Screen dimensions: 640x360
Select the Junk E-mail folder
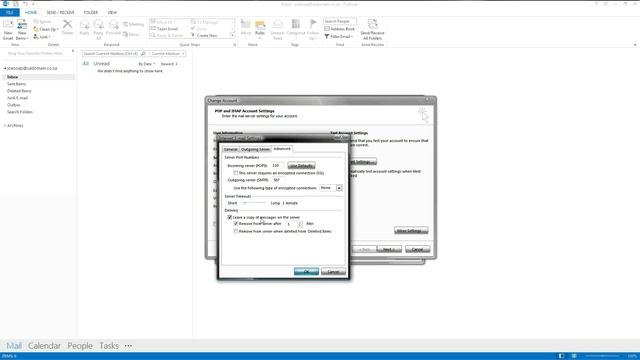[x=18, y=98]
